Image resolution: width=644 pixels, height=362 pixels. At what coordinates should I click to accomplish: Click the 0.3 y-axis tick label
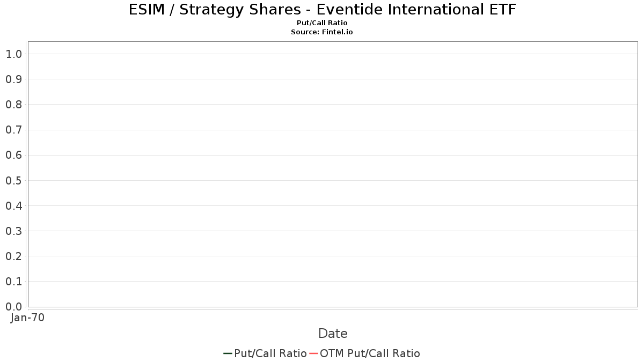13,231
